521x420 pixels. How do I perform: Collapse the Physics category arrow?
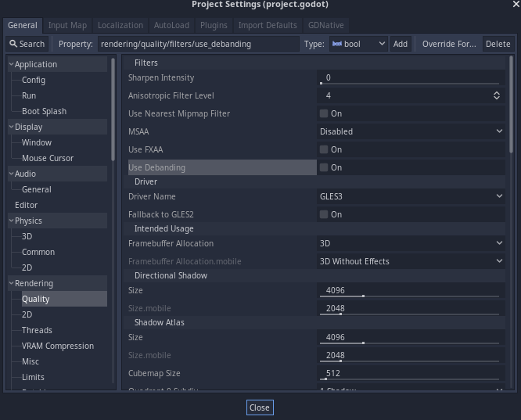pyautogui.click(x=11, y=221)
